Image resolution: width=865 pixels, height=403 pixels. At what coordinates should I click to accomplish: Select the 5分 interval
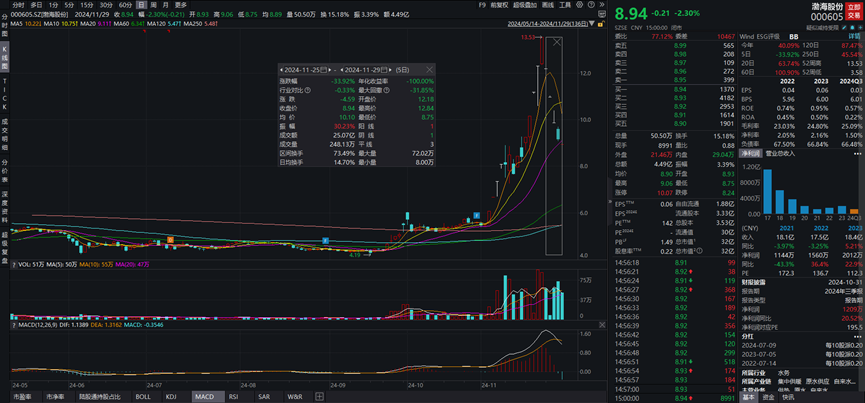tap(69, 4)
